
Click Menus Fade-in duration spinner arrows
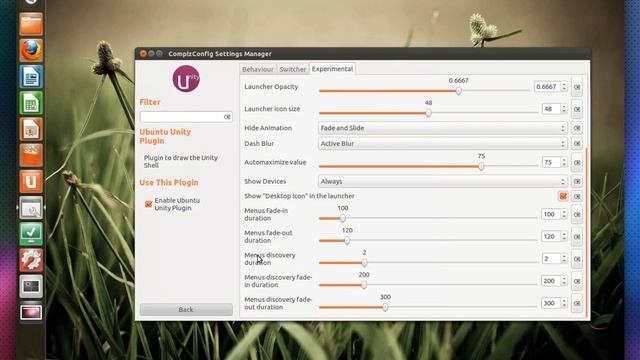pyautogui.click(x=564, y=214)
